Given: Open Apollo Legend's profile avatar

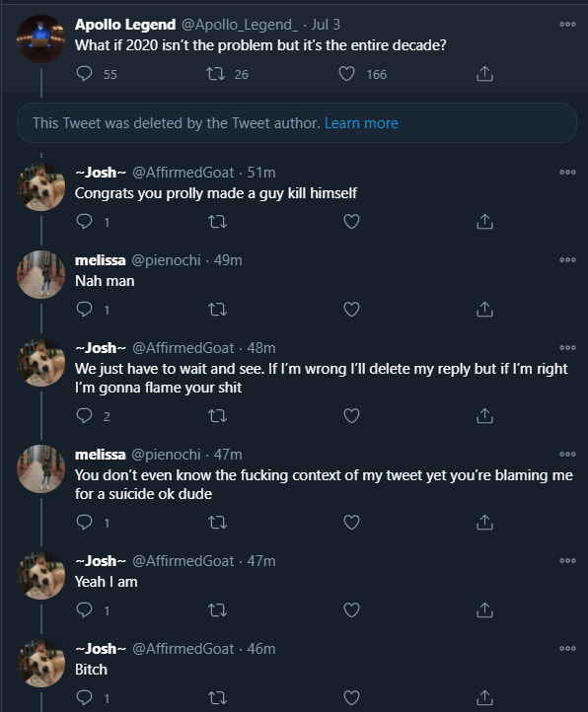Looking at the screenshot, I should point(40,38).
